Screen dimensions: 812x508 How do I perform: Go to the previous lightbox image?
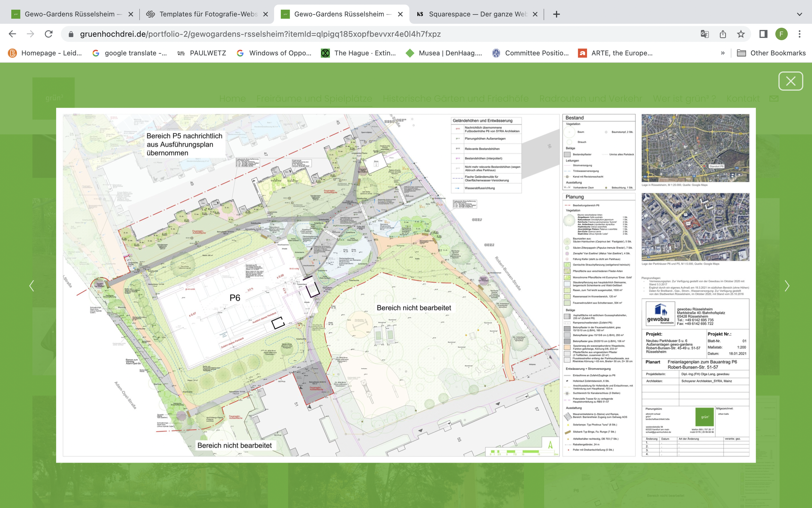(32, 286)
